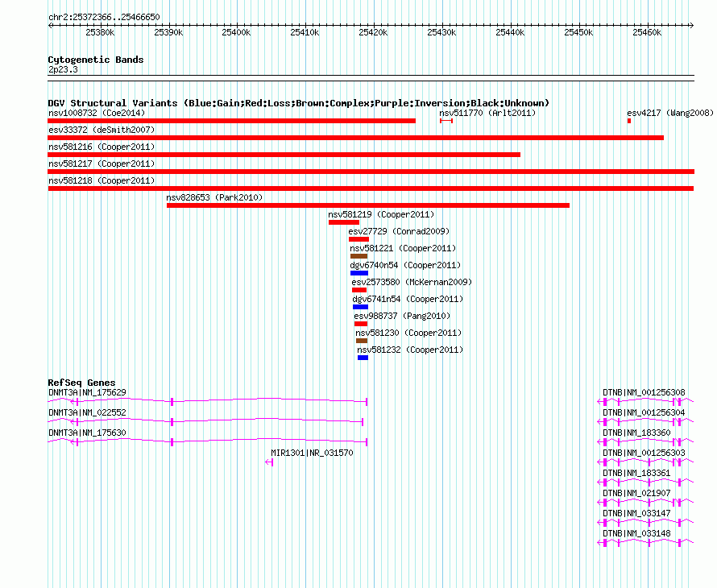The height and width of the screenshot is (588, 717).
Task: Click the blue dgv6741n54 gain bar
Action: [x=360, y=307]
